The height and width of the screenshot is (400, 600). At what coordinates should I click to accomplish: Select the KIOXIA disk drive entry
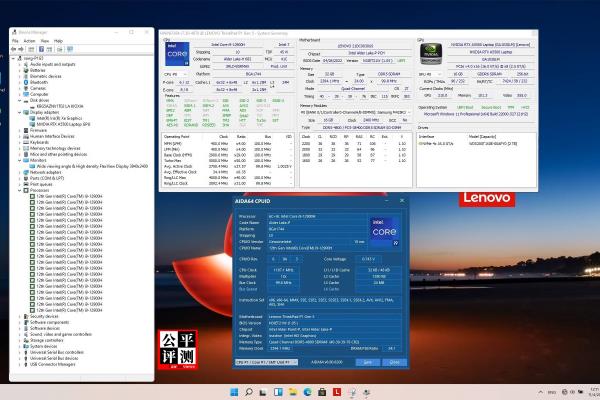[60, 106]
